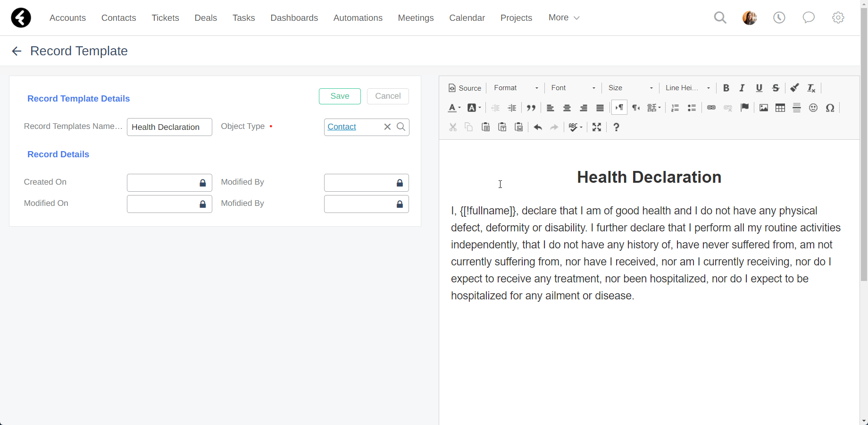
Task: Align text right
Action: tap(584, 108)
